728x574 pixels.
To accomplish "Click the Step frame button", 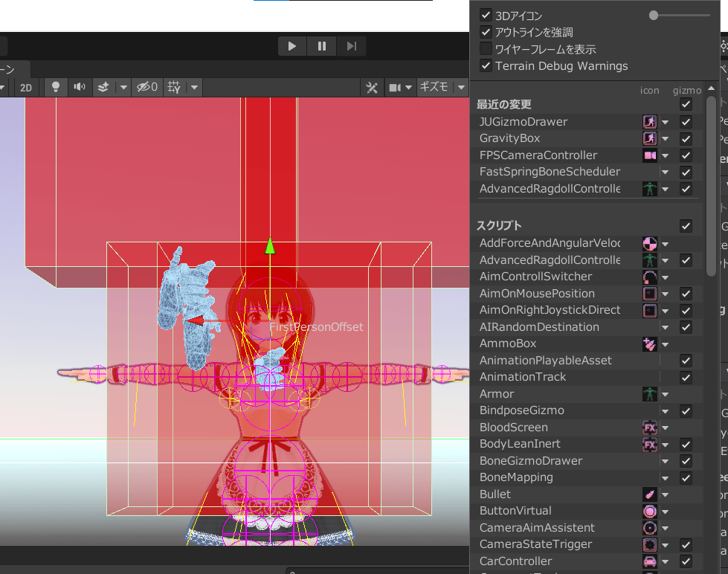I will pyautogui.click(x=352, y=46).
